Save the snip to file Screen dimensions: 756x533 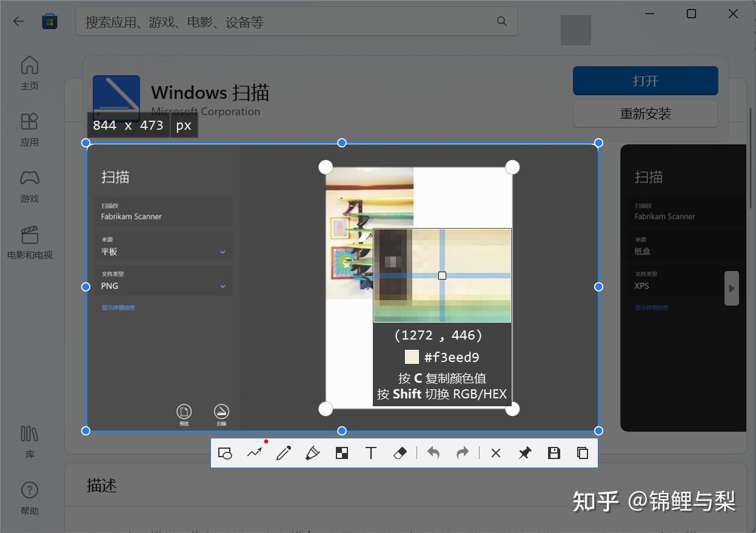click(554, 453)
